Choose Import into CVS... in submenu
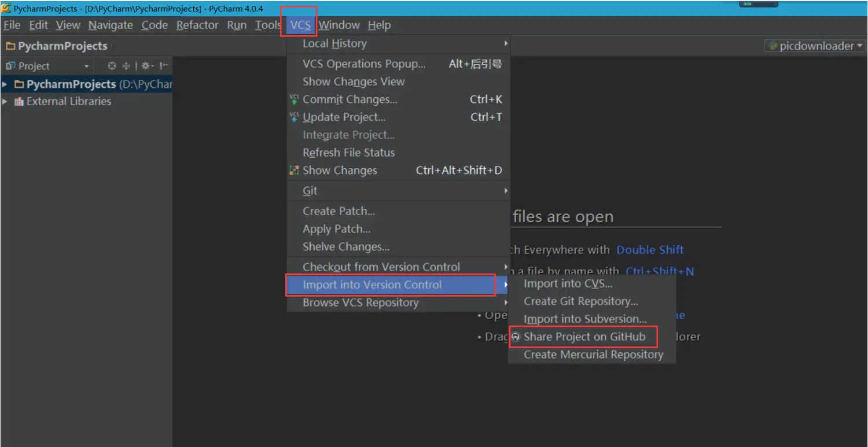The height and width of the screenshot is (447, 868). tap(592, 283)
